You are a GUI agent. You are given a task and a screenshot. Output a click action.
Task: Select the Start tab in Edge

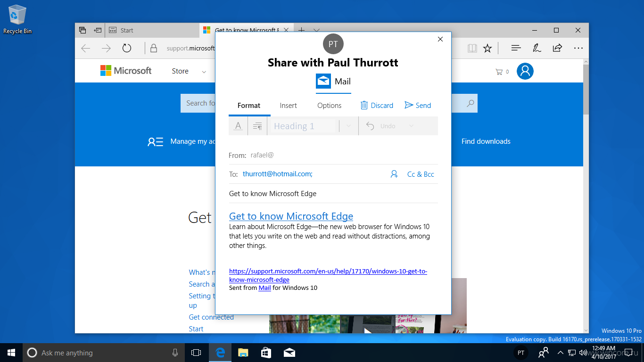(x=152, y=30)
